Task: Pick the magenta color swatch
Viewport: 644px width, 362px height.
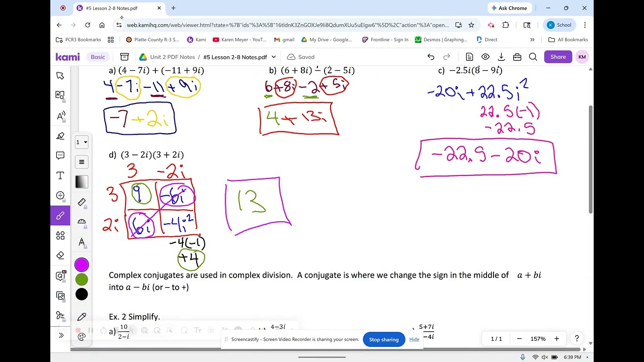Action: [82, 264]
